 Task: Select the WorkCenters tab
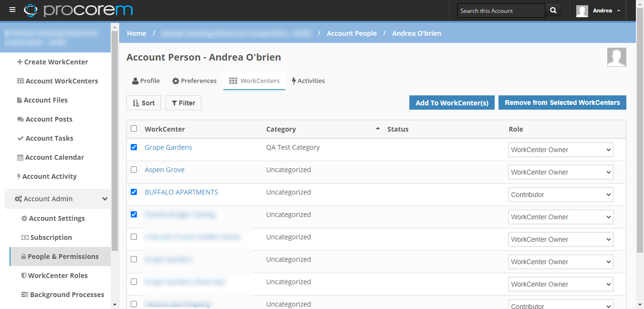[254, 81]
